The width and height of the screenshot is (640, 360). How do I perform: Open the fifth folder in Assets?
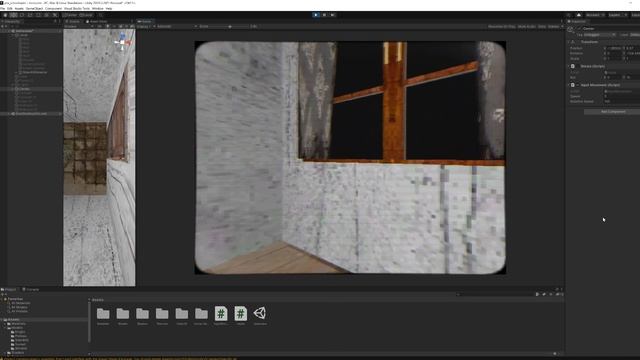click(182, 313)
